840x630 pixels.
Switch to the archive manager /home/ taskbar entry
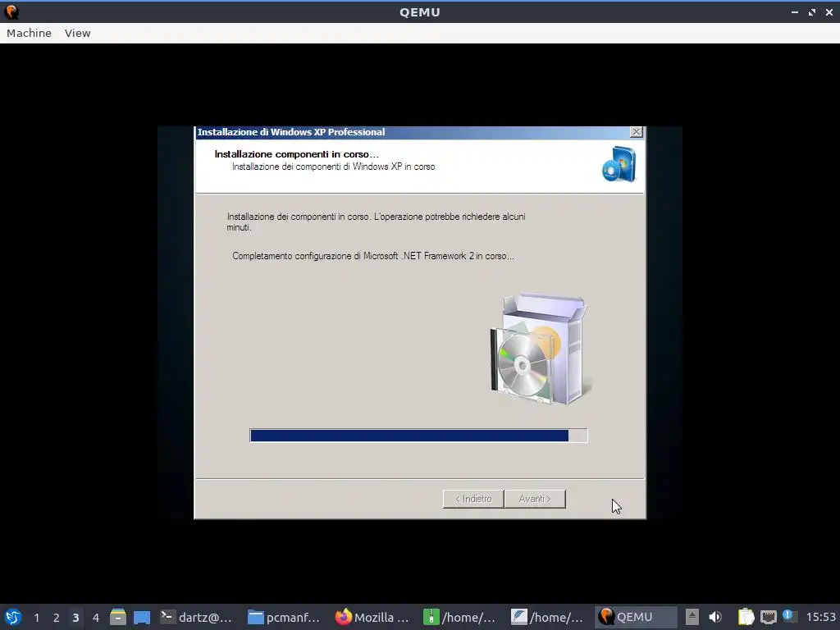pos(459,617)
